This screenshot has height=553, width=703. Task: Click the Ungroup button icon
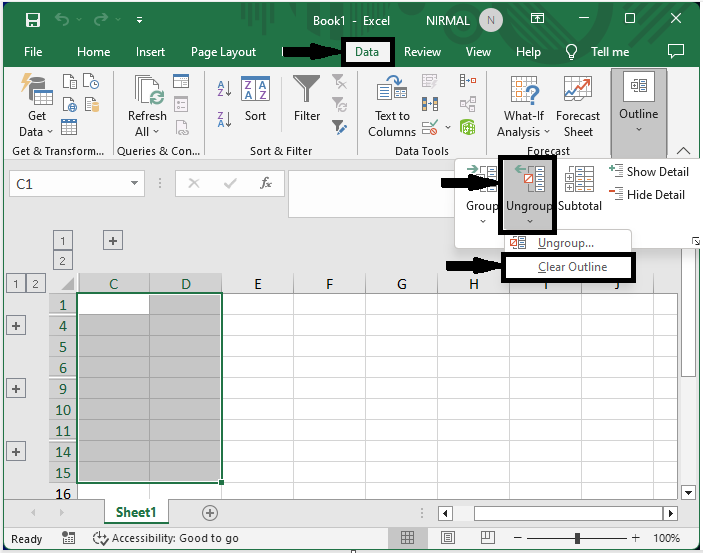(x=529, y=178)
